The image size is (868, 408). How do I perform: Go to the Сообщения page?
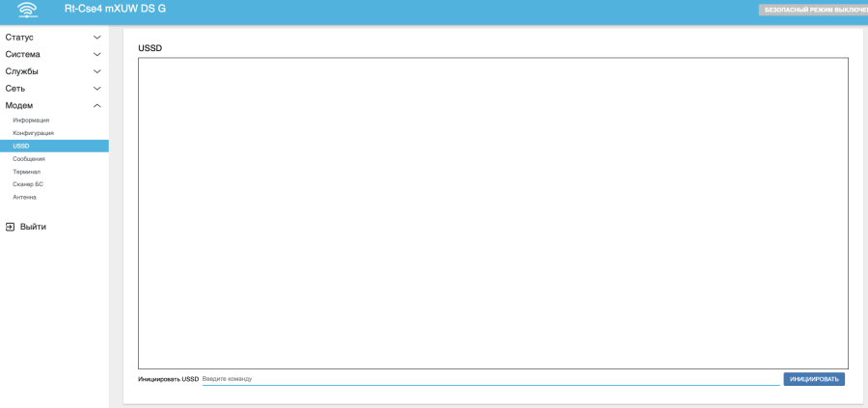click(x=29, y=158)
